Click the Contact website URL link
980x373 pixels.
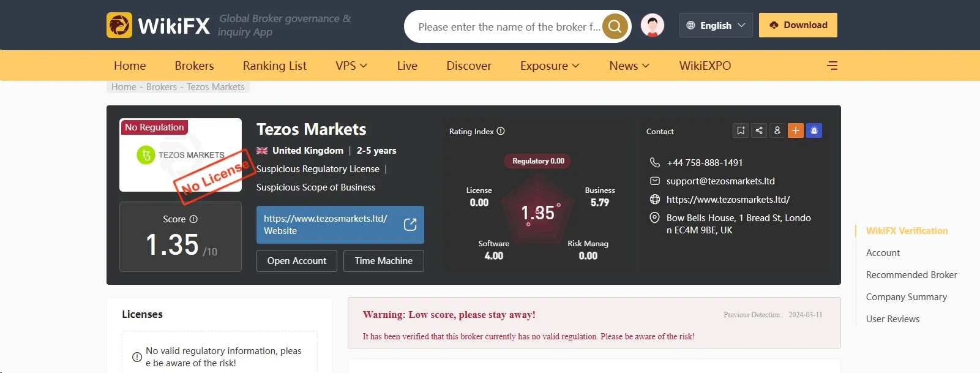coord(728,199)
